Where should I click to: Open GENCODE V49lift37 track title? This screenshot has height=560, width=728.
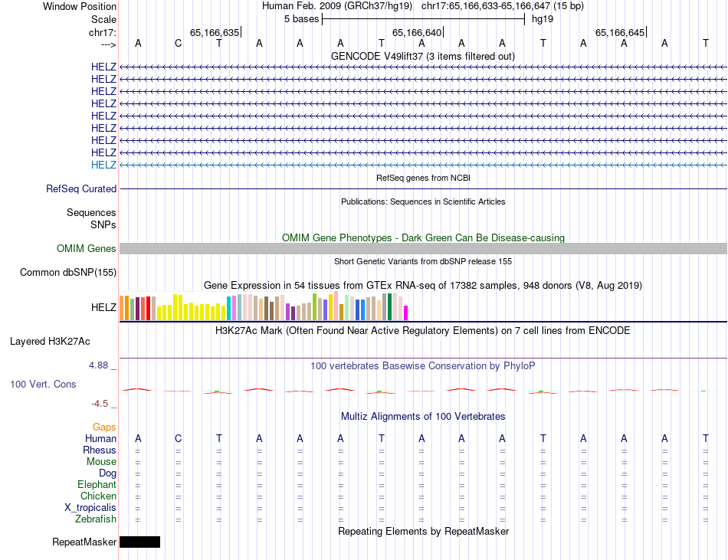point(423,56)
